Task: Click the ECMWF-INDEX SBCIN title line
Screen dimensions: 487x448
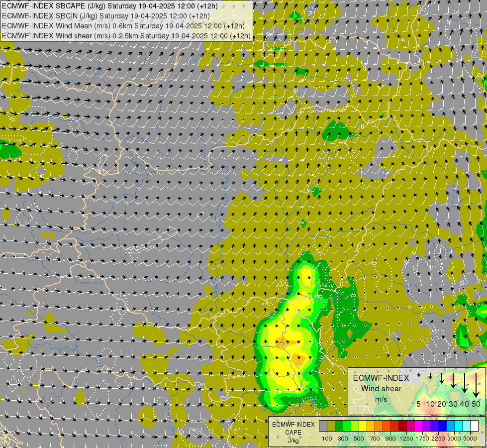Action: pos(106,16)
